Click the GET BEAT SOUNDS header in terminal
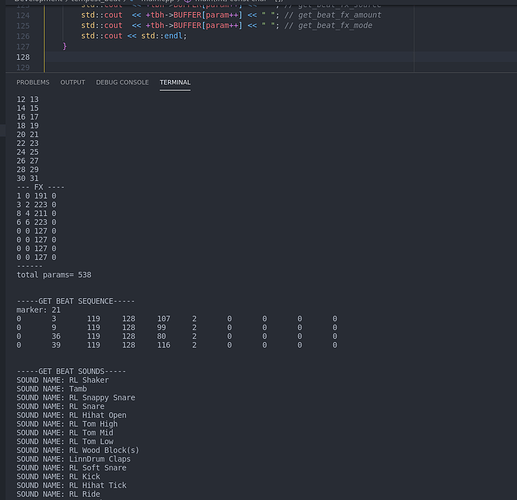Viewport: 517px width, 500px height. click(x=71, y=371)
